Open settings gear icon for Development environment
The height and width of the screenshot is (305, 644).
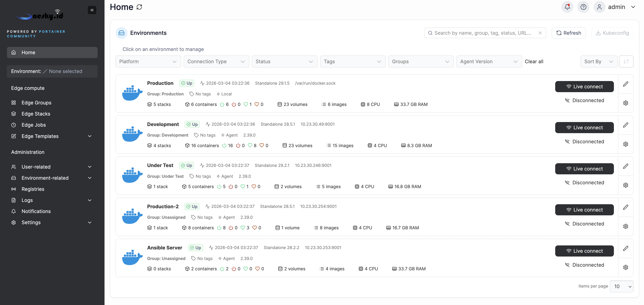(x=626, y=144)
